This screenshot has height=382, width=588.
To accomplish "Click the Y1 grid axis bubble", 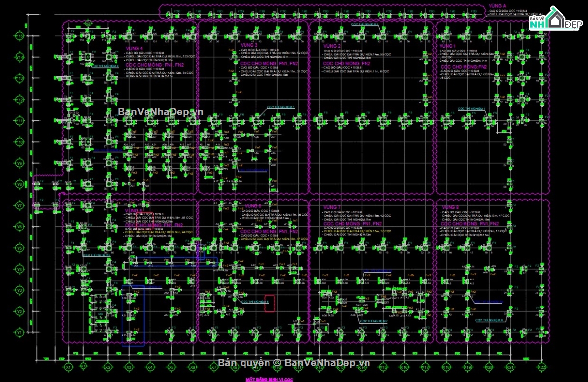I will [20, 332].
